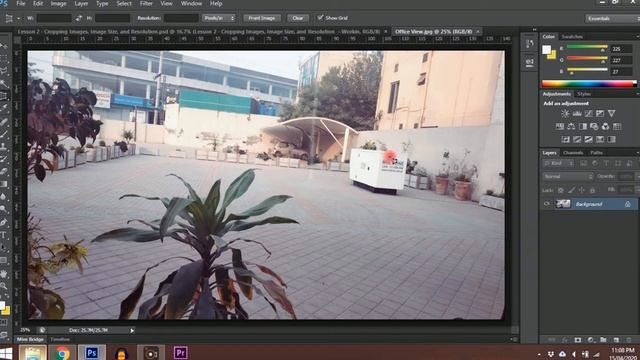This screenshot has width=640, height=360.
Task: Select the Rectangle shape tool
Action: coord(4,260)
